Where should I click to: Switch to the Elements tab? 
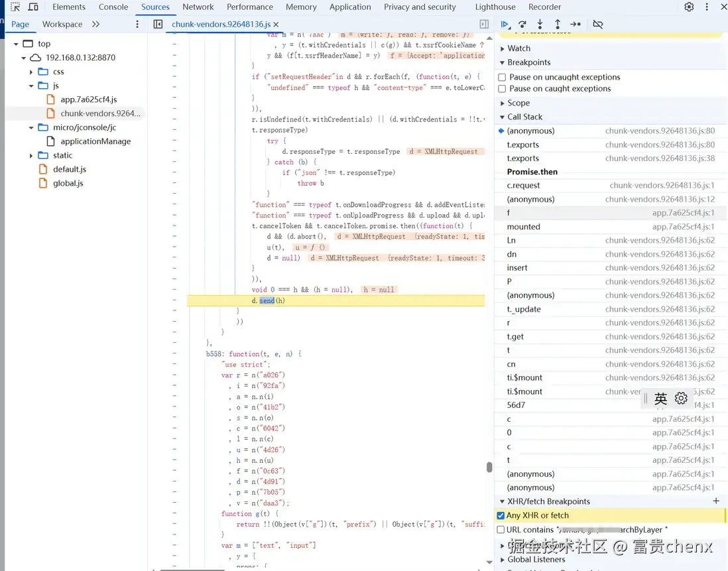coord(69,7)
